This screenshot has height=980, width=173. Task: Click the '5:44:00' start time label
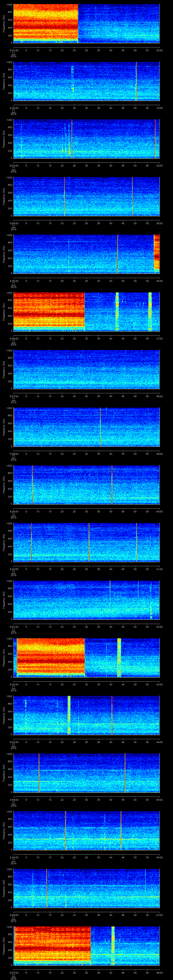[x=14, y=800]
